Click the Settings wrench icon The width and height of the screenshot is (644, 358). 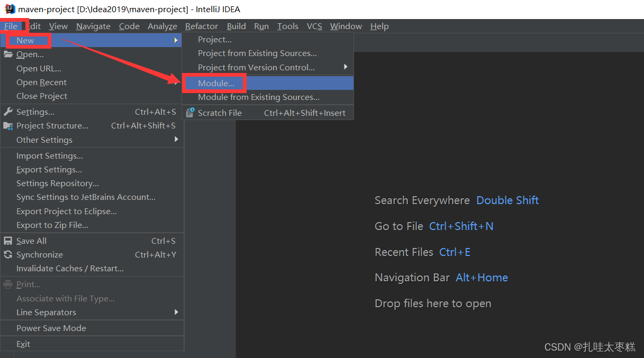[8, 112]
